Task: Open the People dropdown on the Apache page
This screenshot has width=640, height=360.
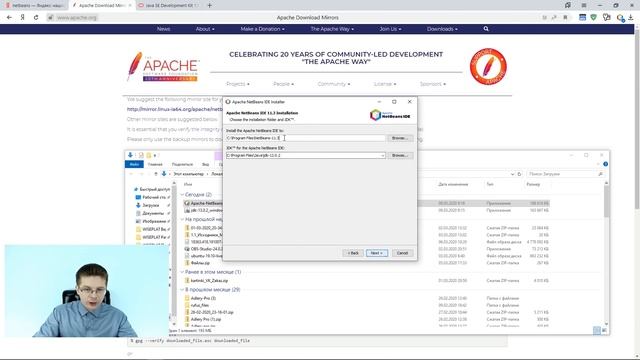Action: click(283, 84)
